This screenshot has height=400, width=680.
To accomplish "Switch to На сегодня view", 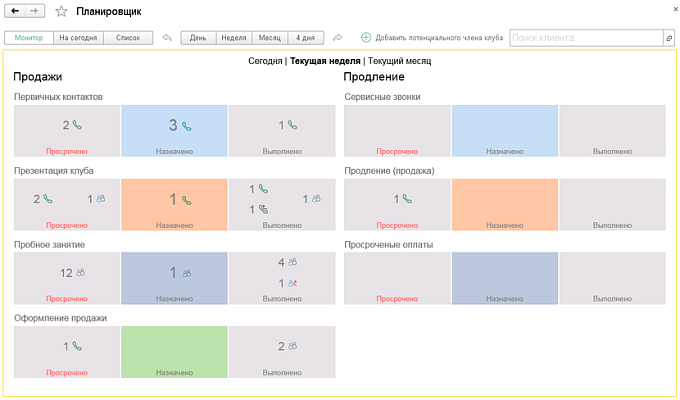I will tap(77, 38).
